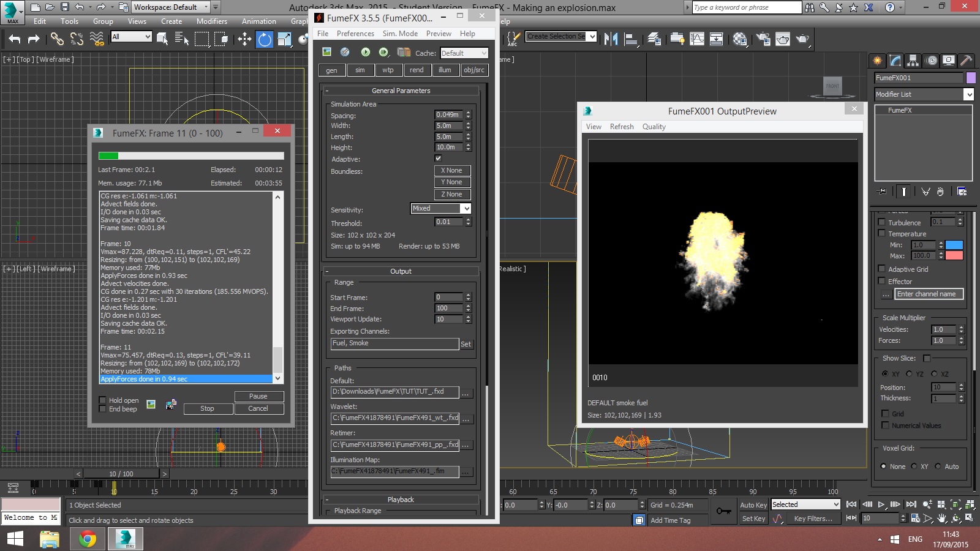Activate Select and Scale tool
Image resolution: width=980 pixels, height=551 pixels.
click(x=284, y=39)
